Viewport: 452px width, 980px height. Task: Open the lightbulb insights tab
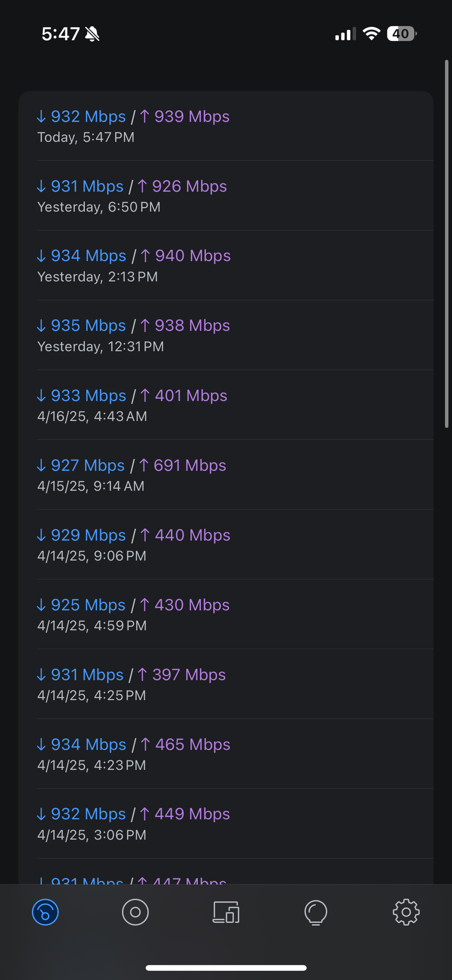[316, 912]
